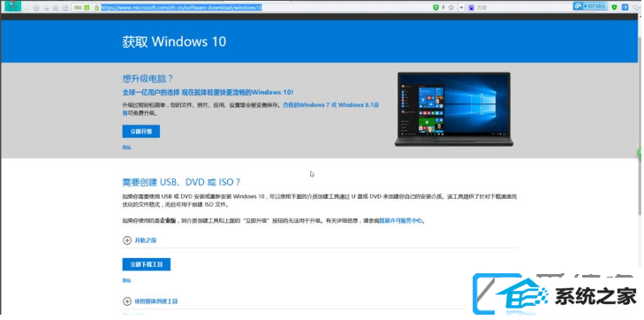Bookmark page with the star icon
The width and height of the screenshot is (644, 320).
[451, 7]
